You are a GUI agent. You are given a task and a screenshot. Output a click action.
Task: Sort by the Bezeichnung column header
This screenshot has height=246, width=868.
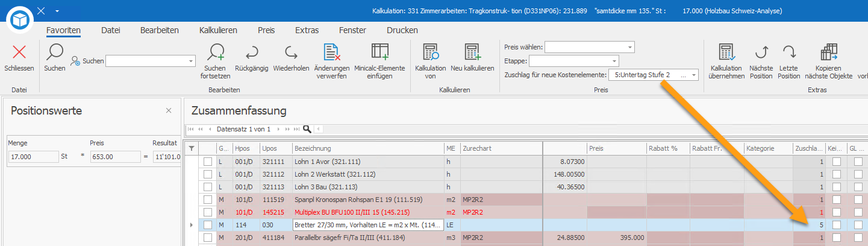coord(367,148)
